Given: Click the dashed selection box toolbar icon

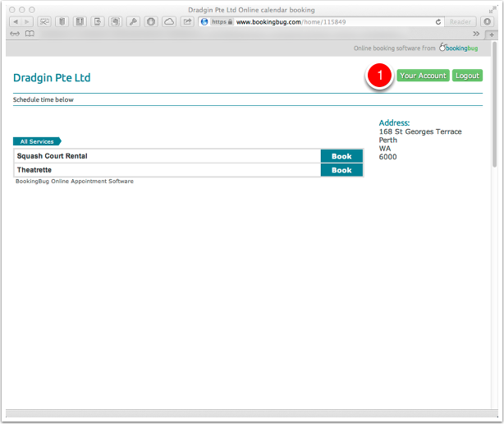Looking at the screenshot, I should [x=115, y=22].
